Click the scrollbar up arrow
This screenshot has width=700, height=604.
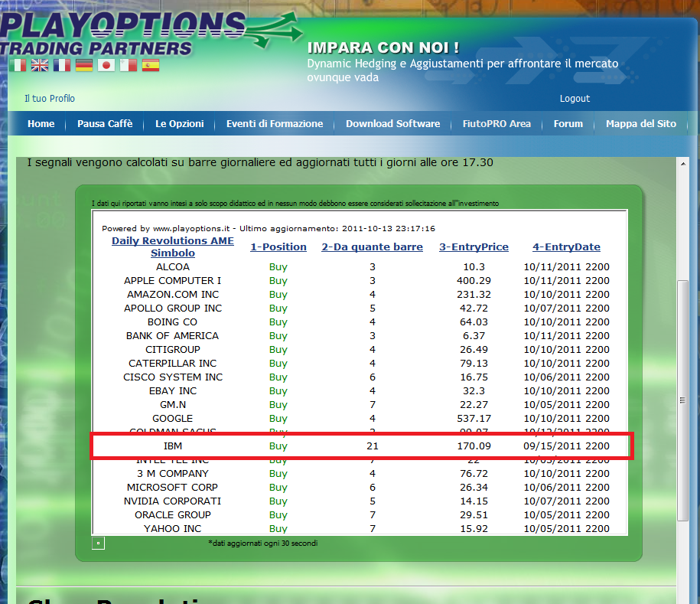click(683, 164)
